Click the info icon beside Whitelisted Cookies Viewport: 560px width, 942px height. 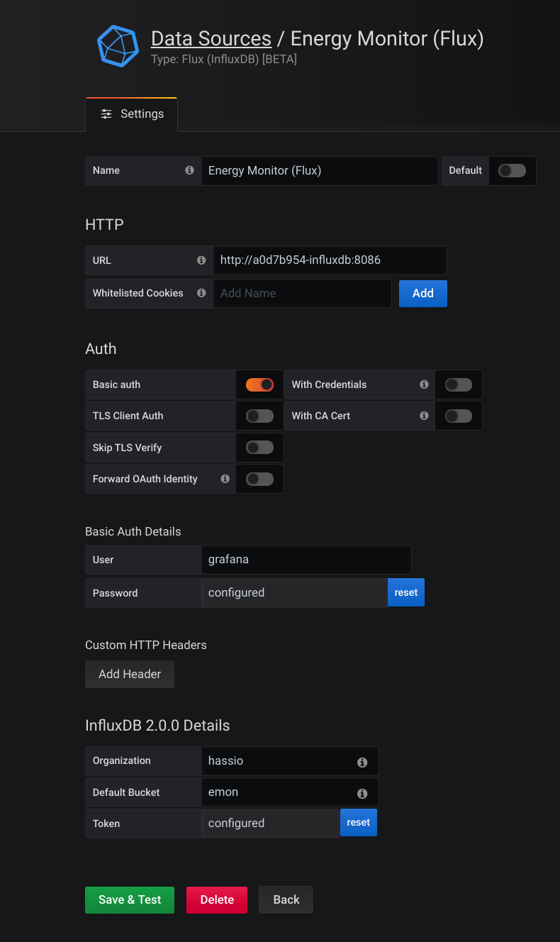201,292
